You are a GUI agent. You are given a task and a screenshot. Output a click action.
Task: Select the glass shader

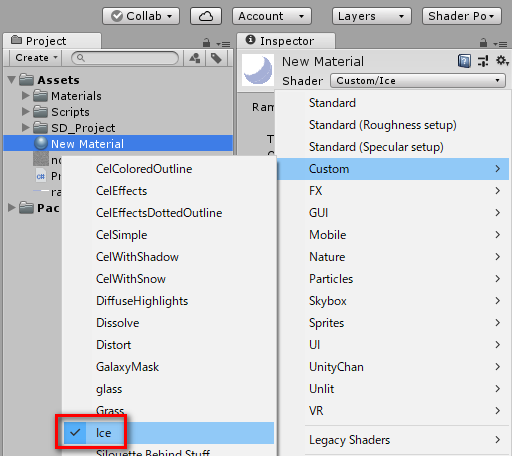tap(169, 389)
